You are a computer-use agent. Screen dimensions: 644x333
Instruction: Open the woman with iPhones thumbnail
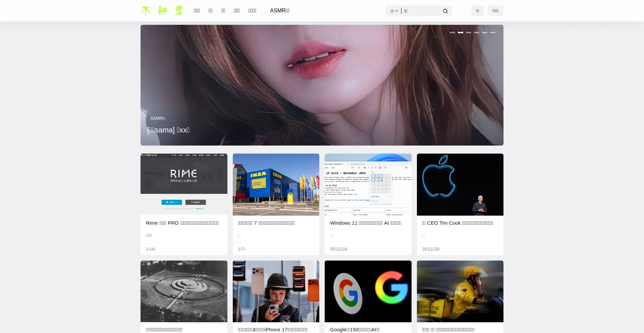pos(276,291)
